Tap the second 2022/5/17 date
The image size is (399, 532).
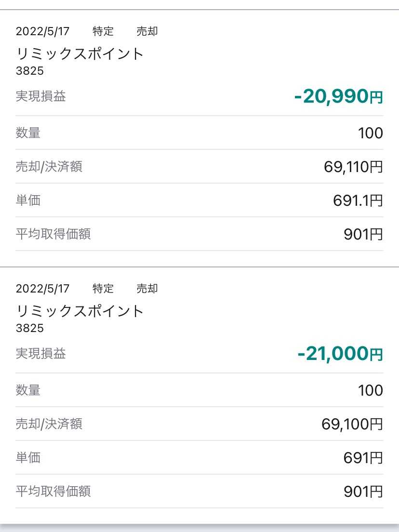[42, 288]
